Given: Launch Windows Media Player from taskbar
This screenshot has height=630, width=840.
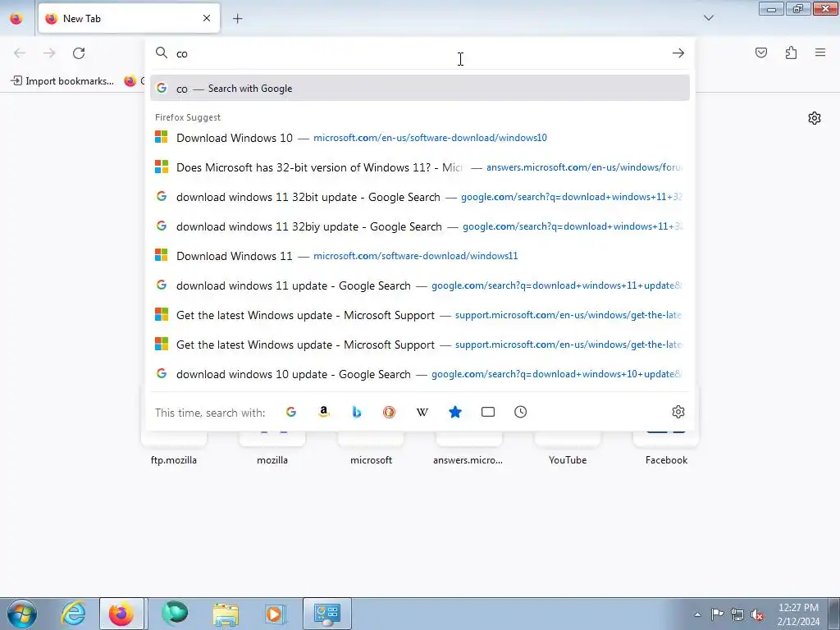Looking at the screenshot, I should pyautogui.click(x=275, y=614).
